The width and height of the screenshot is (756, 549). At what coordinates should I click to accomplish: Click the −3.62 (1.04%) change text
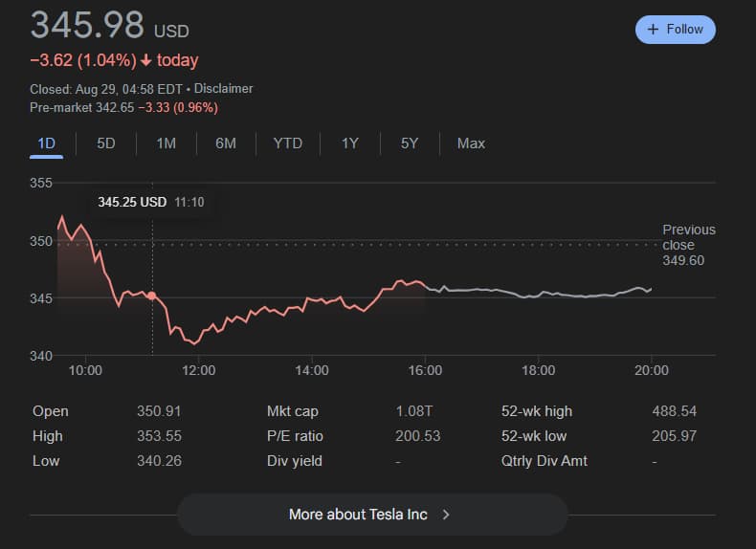click(83, 60)
